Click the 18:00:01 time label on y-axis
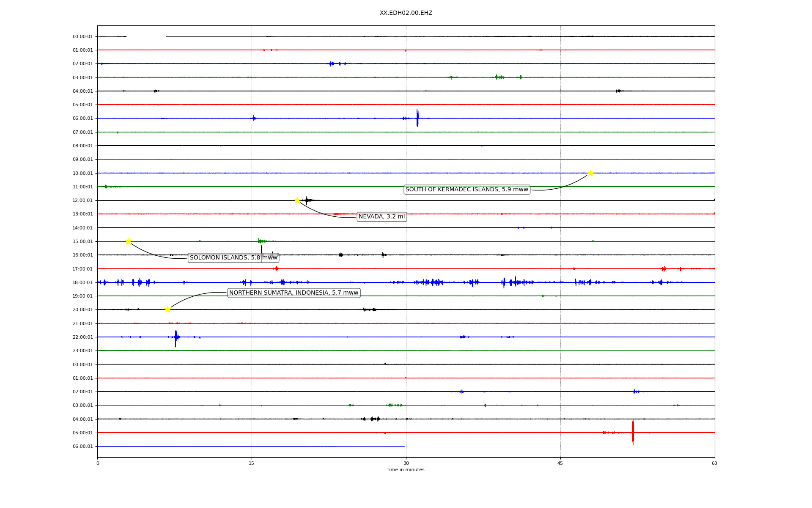Viewport: 812px width, 508px height. 82,282
